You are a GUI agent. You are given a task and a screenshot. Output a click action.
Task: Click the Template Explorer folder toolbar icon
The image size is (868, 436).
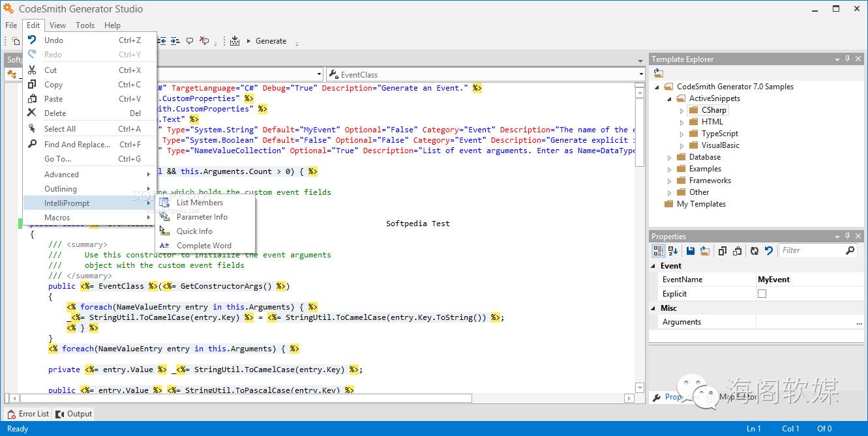tap(659, 74)
